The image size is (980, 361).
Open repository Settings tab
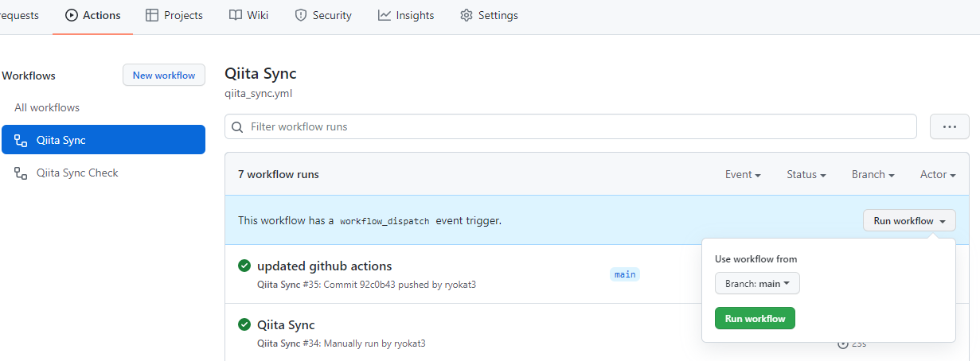489,15
